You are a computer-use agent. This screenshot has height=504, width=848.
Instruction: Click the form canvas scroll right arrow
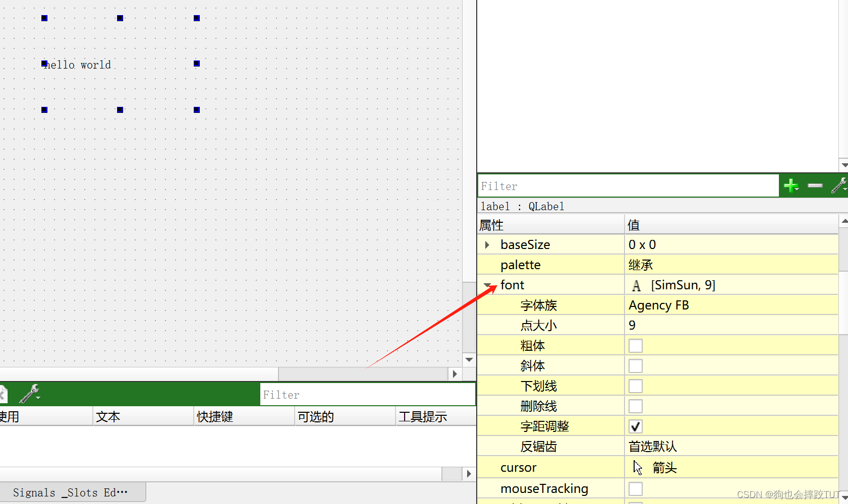(455, 374)
